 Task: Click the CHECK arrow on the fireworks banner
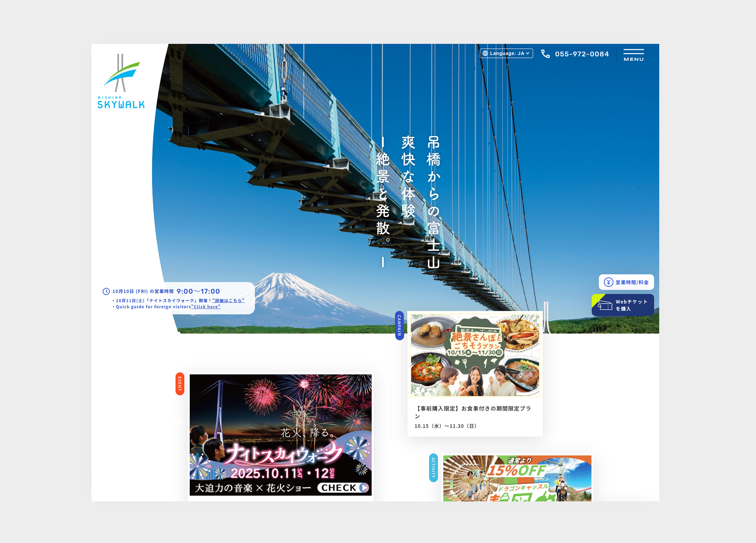(x=364, y=487)
